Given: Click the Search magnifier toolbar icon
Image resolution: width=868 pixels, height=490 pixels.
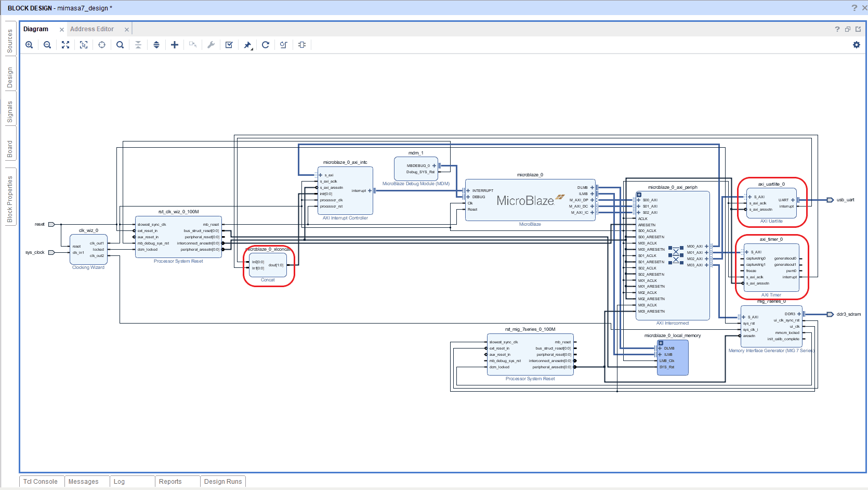Looking at the screenshot, I should [x=120, y=45].
